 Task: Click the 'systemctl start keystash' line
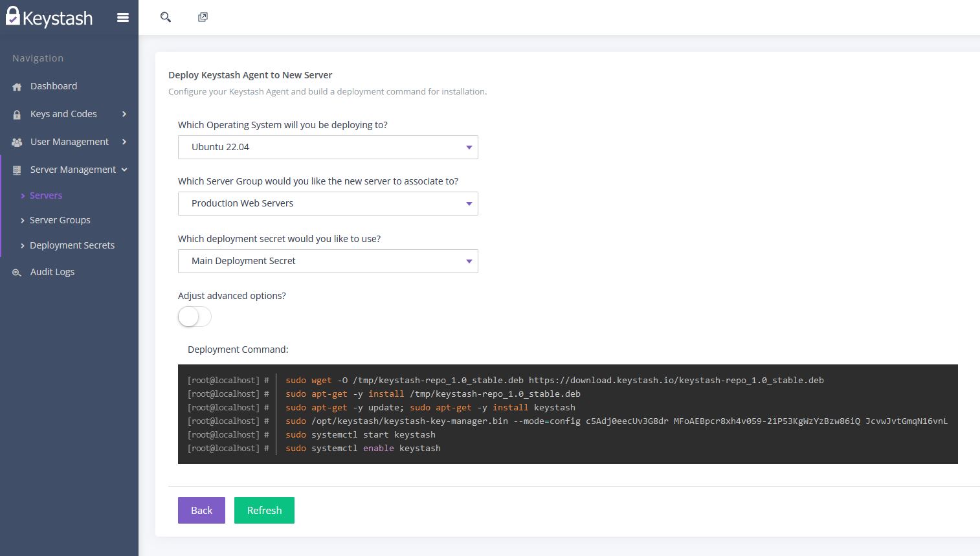(361, 434)
